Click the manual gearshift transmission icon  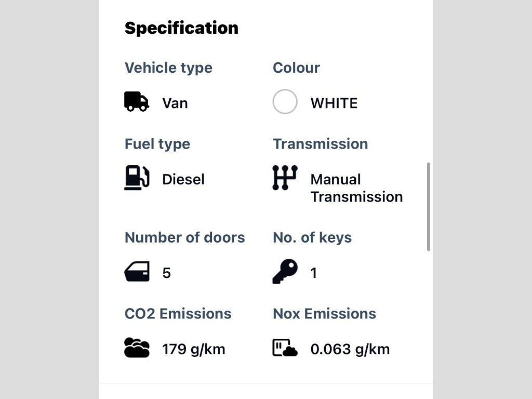click(285, 178)
